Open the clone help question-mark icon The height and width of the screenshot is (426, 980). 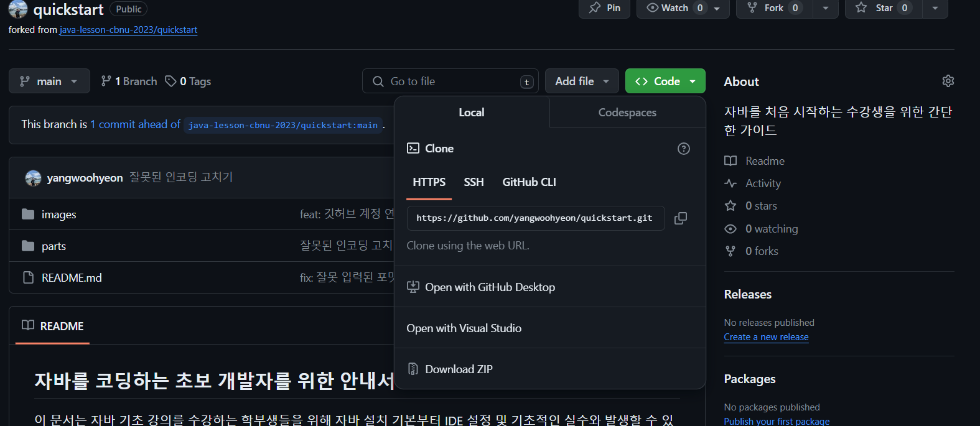click(684, 149)
